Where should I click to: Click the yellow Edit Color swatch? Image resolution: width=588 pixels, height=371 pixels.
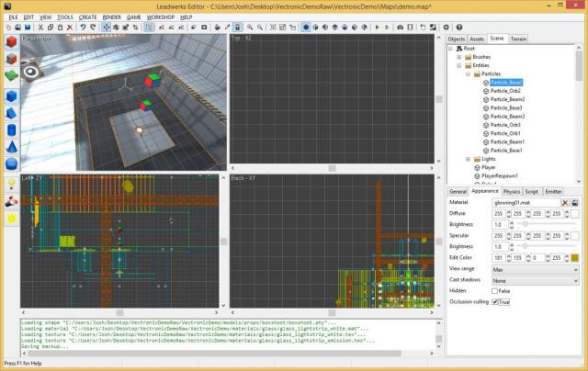(x=574, y=259)
